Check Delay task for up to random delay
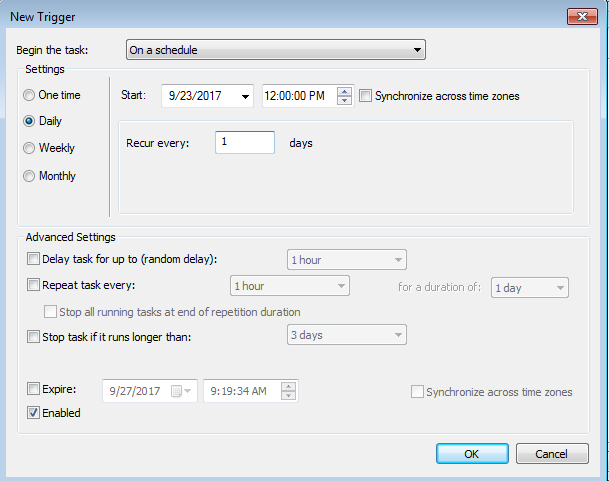Screen dimensions: 609x481 [33, 259]
